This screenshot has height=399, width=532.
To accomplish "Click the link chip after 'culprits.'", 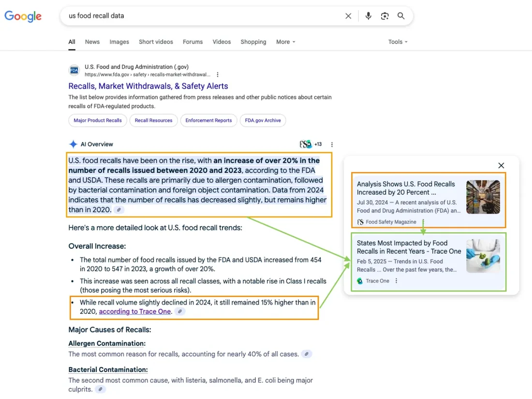I will tap(100, 389).
